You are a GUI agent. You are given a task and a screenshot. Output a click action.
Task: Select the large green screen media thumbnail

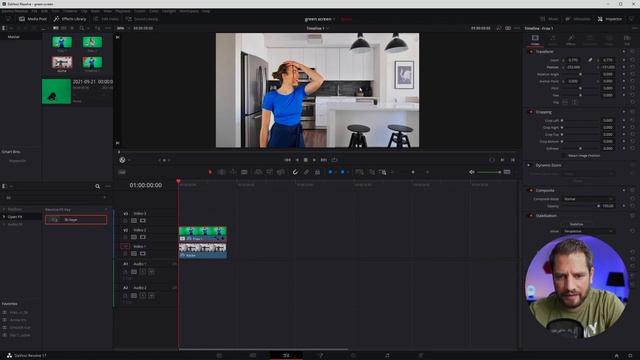(x=56, y=91)
